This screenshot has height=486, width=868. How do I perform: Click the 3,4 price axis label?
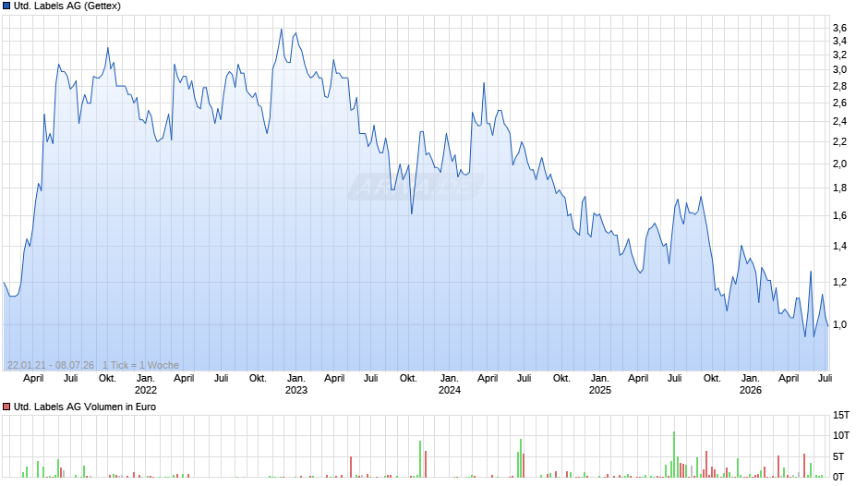(x=839, y=41)
